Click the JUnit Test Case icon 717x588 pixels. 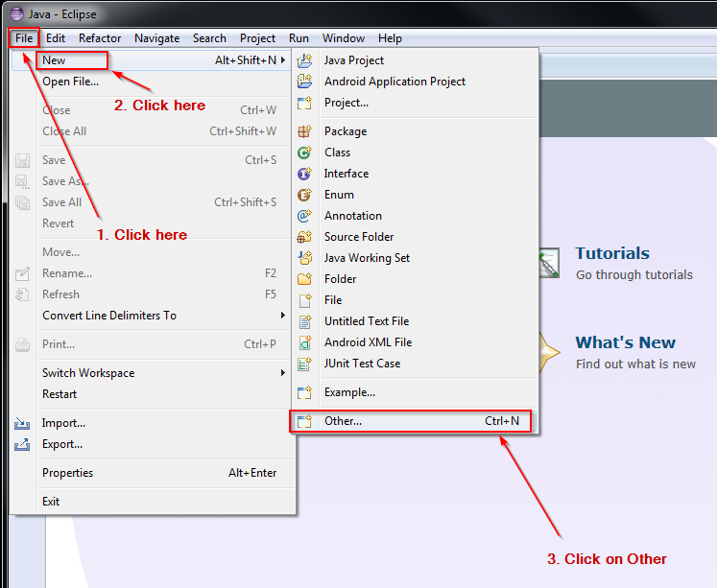(x=304, y=364)
